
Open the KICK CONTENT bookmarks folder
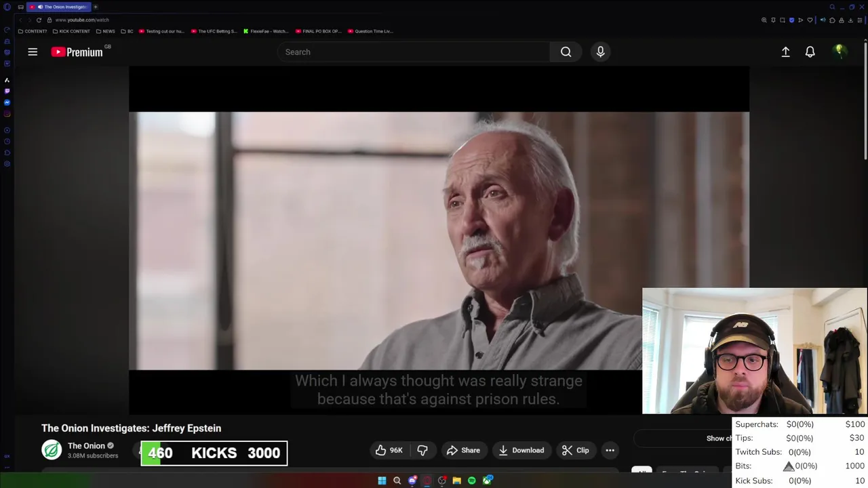point(71,31)
